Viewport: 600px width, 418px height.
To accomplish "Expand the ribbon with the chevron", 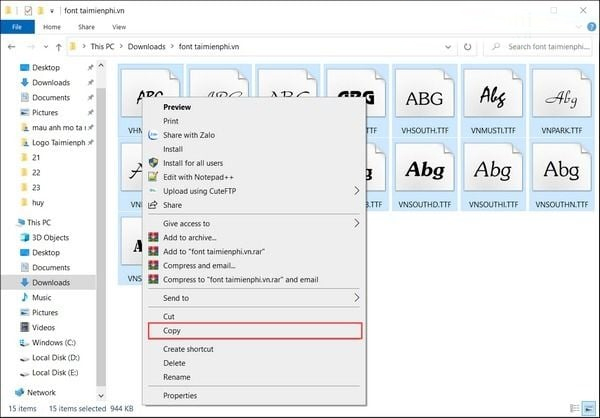I will (579, 27).
